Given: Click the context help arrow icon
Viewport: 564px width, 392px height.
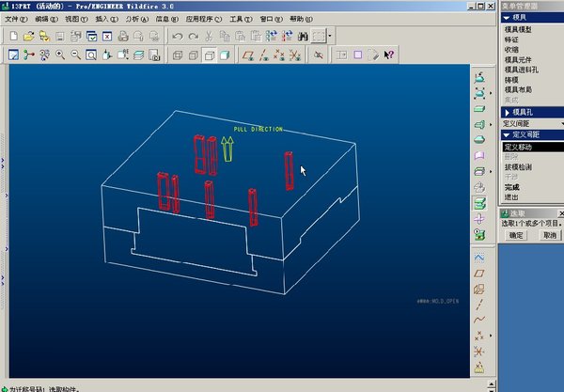Looking at the screenshot, I should (388, 55).
